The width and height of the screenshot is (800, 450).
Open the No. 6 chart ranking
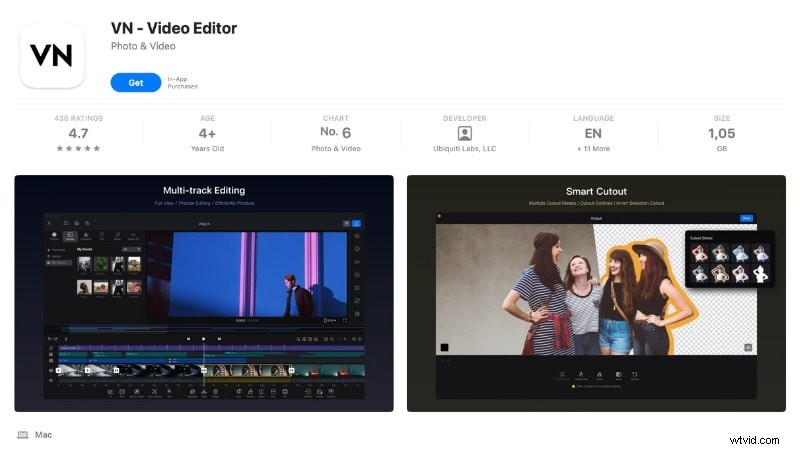click(336, 132)
